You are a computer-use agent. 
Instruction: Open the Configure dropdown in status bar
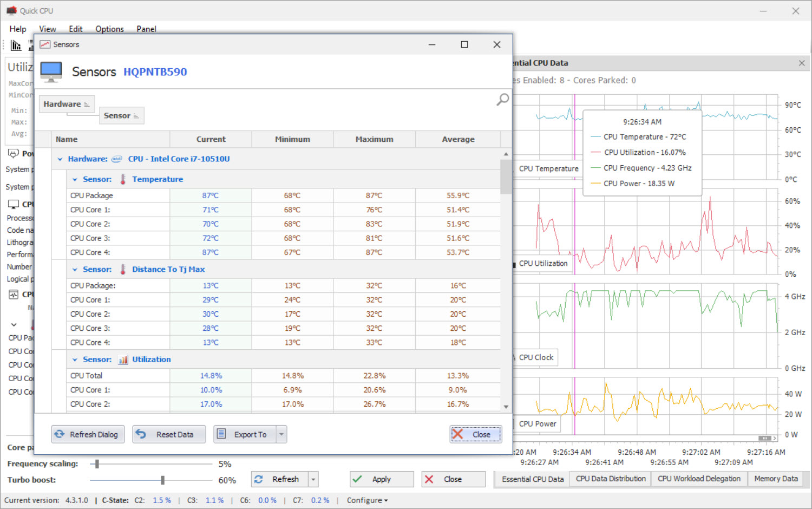click(x=368, y=500)
